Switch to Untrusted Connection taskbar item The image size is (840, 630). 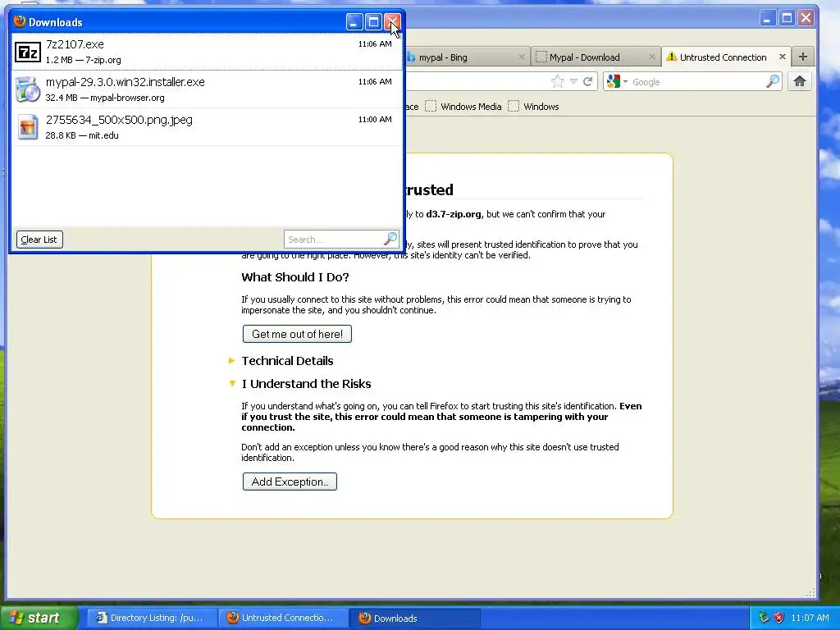coord(283,618)
